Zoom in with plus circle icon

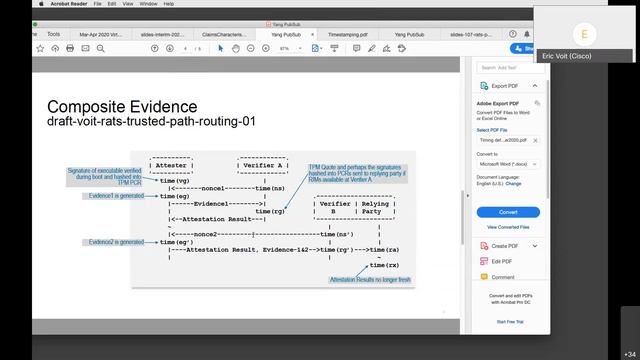pyautogui.click(x=266, y=49)
